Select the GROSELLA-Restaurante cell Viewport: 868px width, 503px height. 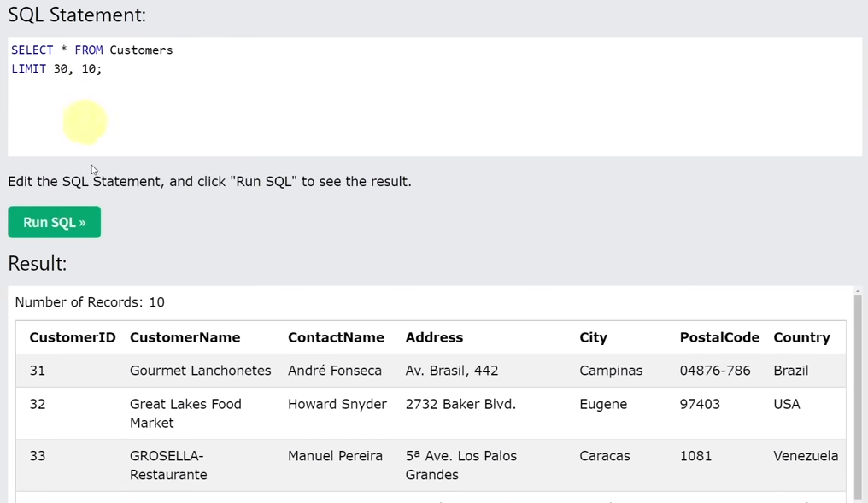pos(168,465)
